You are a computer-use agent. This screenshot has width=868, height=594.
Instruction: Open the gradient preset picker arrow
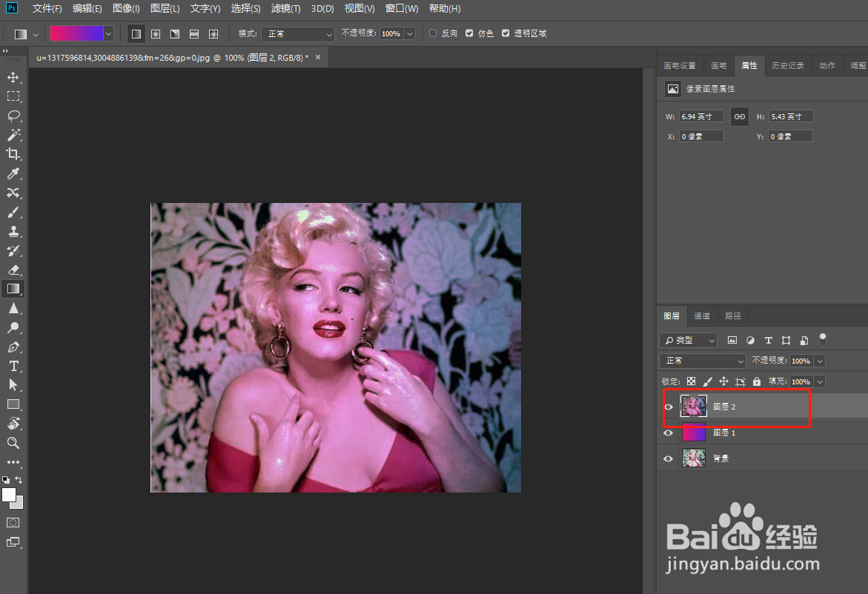point(108,34)
